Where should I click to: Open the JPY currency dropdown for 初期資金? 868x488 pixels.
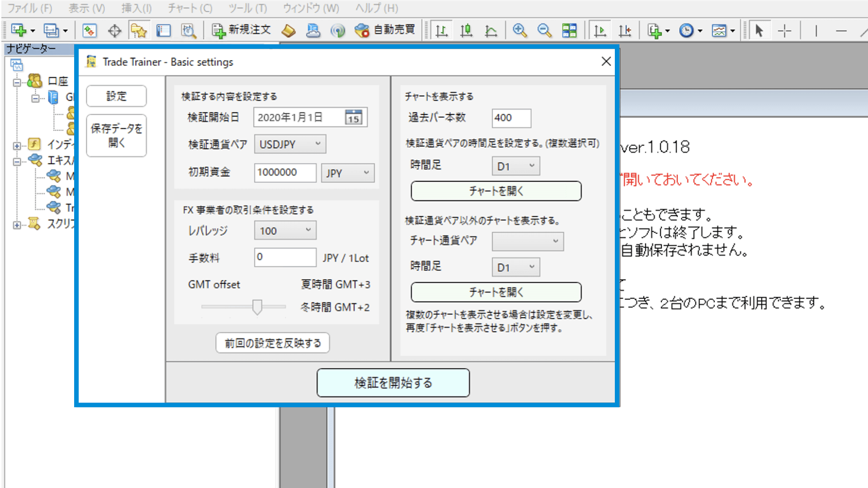[x=348, y=173]
